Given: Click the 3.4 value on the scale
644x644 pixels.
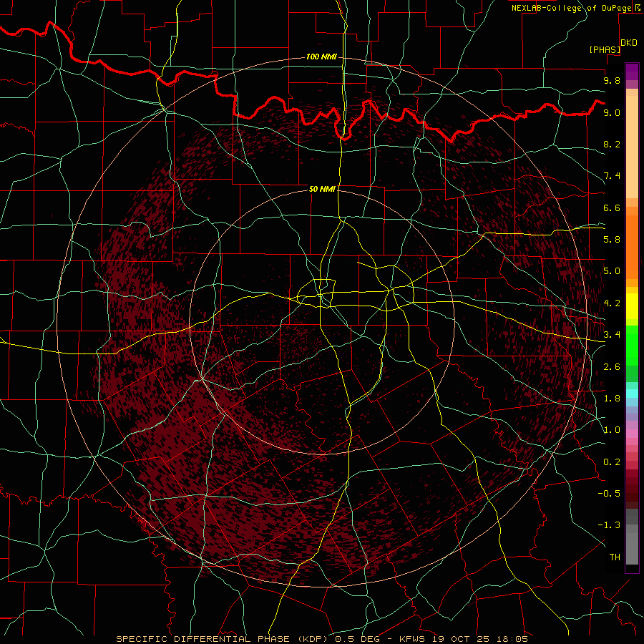Looking at the screenshot, I should [612, 335].
